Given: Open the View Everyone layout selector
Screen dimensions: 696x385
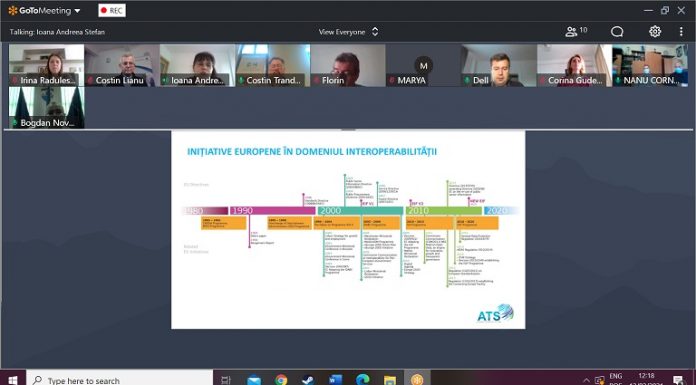Looking at the screenshot, I should 348,32.
